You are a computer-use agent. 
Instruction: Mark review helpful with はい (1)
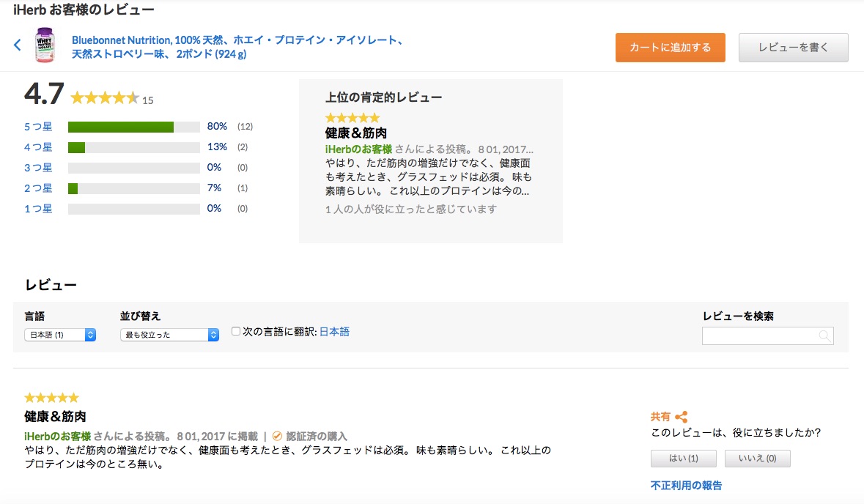(683, 459)
